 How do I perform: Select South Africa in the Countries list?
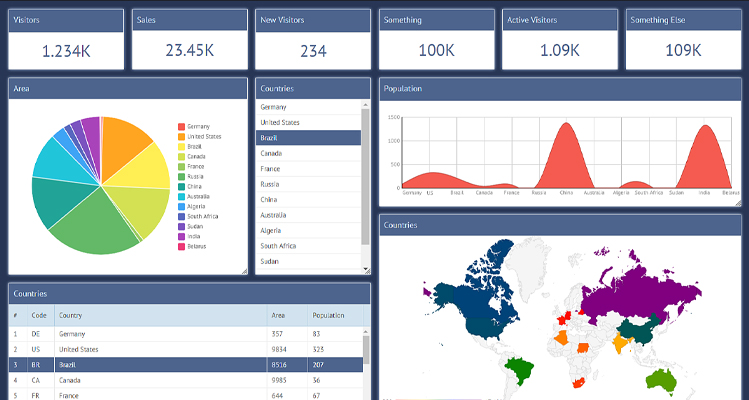pyautogui.click(x=308, y=246)
